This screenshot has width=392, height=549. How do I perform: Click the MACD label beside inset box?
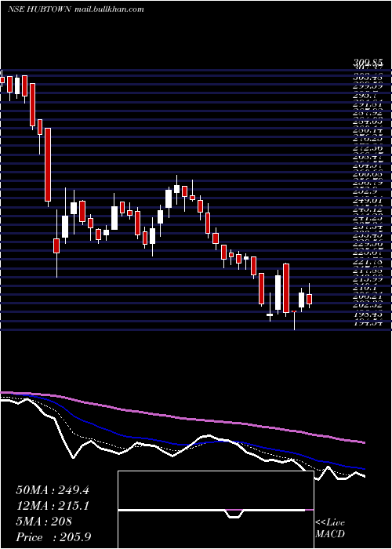pos(330,534)
